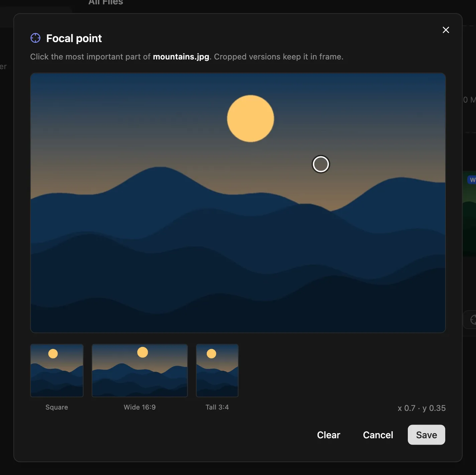Click the Wide 16:9 label
The height and width of the screenshot is (475, 476).
[x=140, y=407]
